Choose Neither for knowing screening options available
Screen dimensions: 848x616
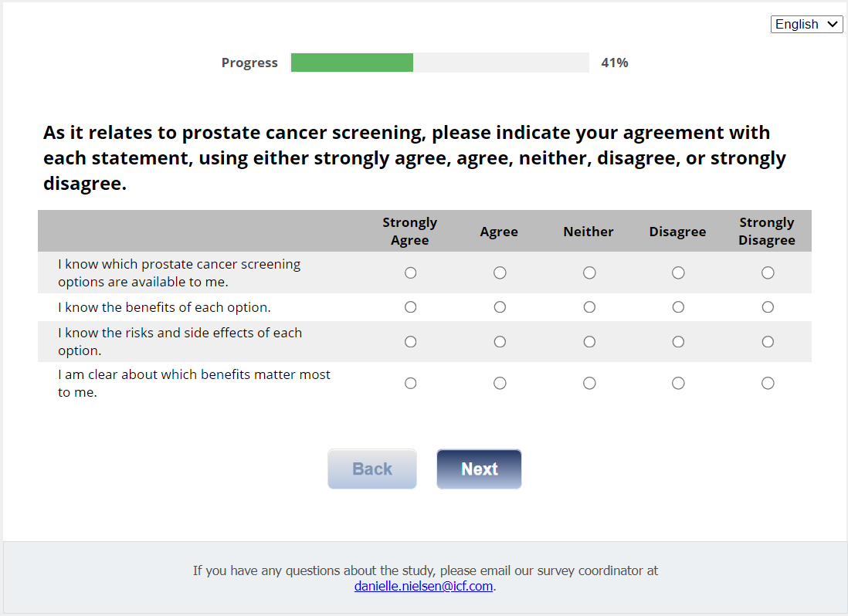click(x=589, y=272)
